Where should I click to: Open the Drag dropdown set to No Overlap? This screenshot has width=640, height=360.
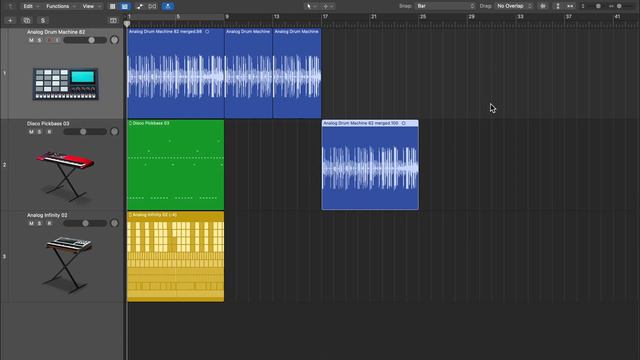pos(514,6)
